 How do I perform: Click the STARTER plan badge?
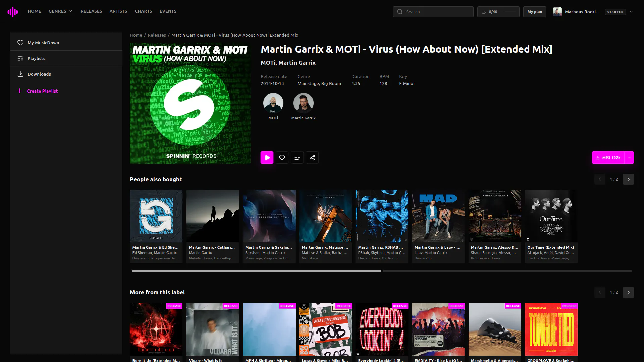point(615,12)
